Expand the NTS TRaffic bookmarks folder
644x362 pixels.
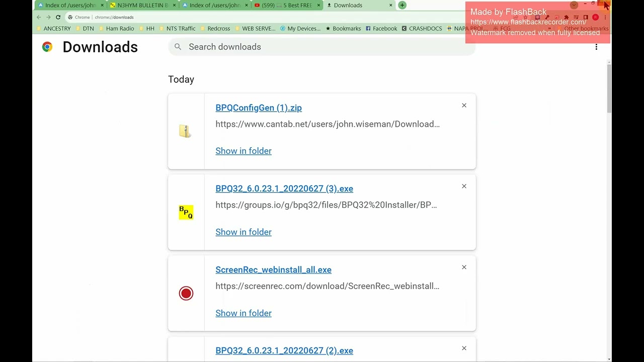(x=177, y=29)
